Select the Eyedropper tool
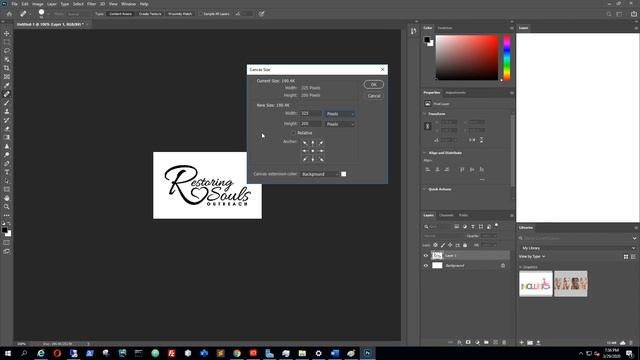Screen dimensions: 640x360 7,85
